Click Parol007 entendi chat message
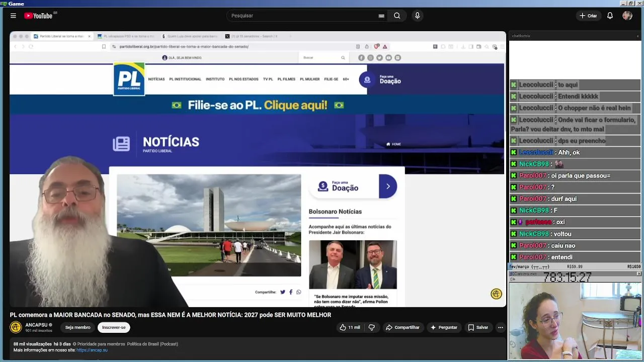This screenshot has width=644, height=362. pyautogui.click(x=575, y=257)
